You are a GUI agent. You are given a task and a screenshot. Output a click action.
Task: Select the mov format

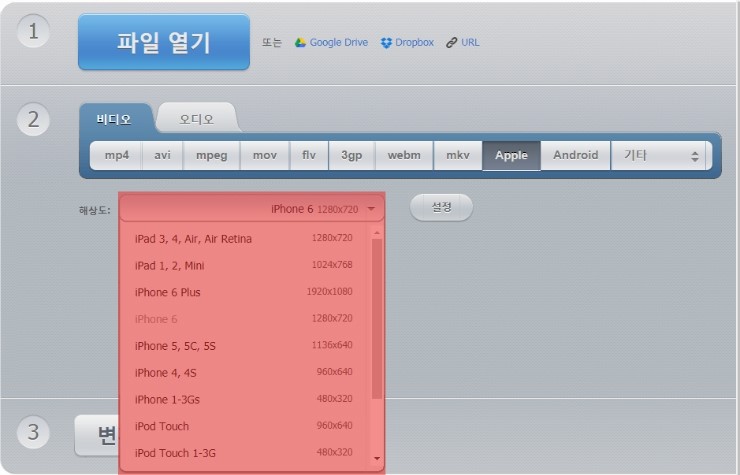[x=265, y=155]
